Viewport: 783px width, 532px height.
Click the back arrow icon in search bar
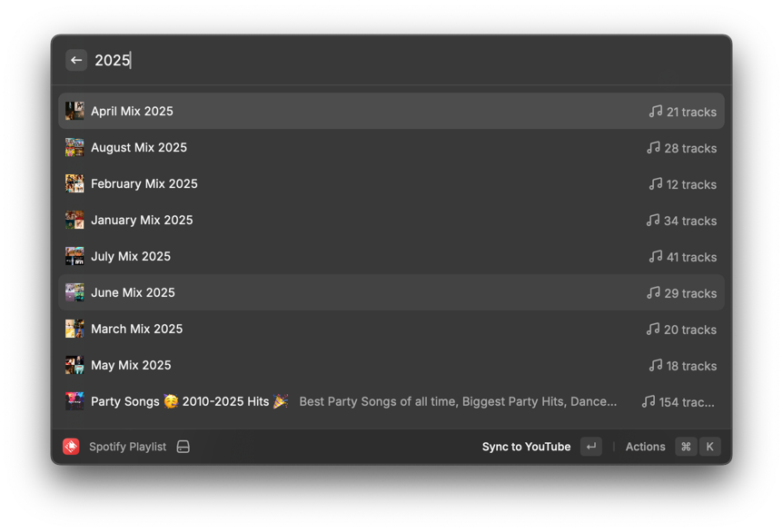[x=76, y=59]
